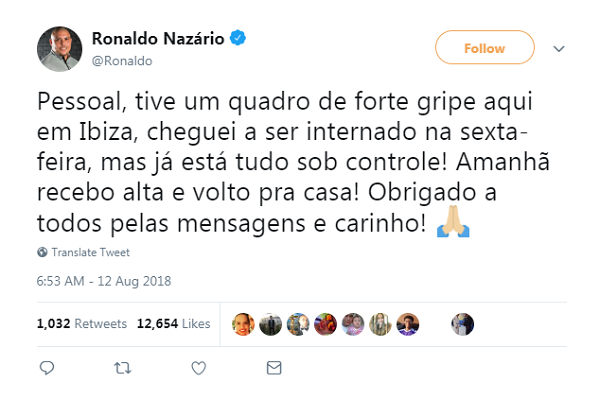View the 1,032 Retweets list
Image resolution: width=600 pixels, height=400 pixels.
pyautogui.click(x=82, y=323)
